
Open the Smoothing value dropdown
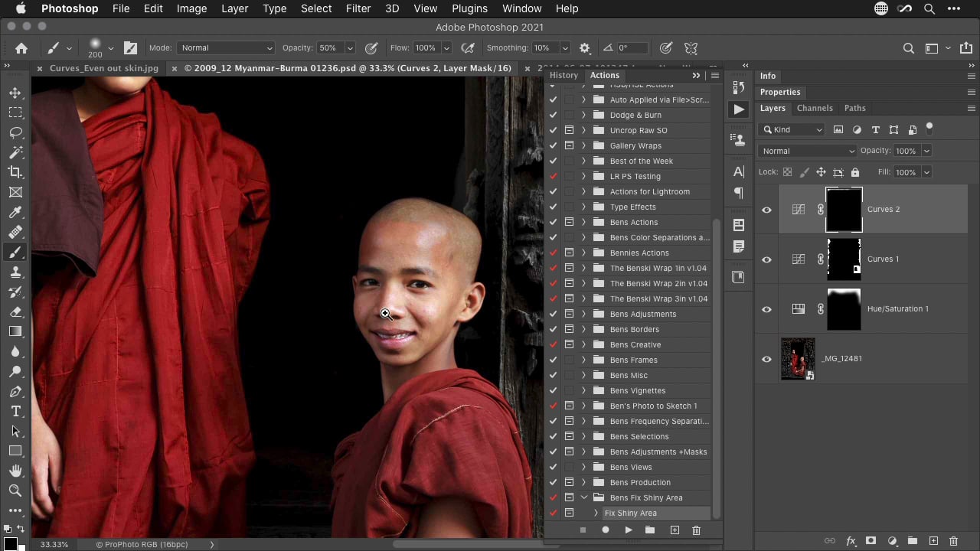click(565, 47)
